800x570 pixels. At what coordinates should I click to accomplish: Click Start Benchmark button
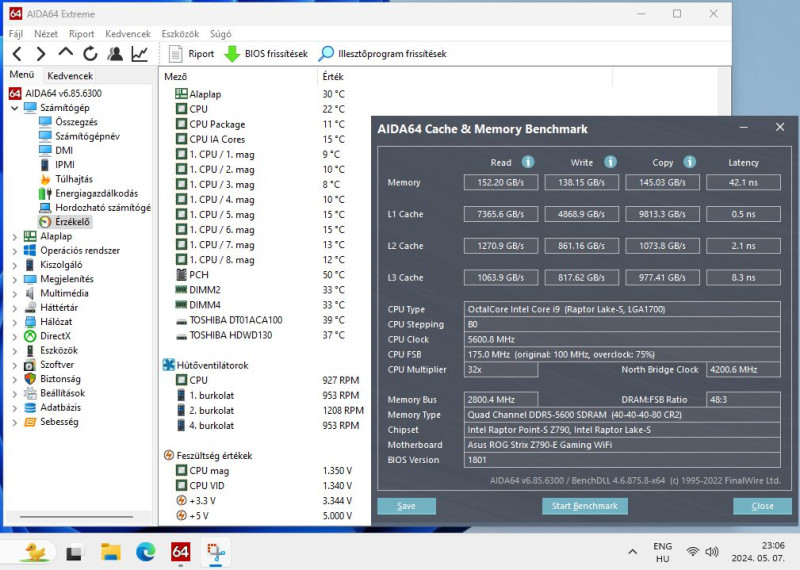[x=585, y=506]
